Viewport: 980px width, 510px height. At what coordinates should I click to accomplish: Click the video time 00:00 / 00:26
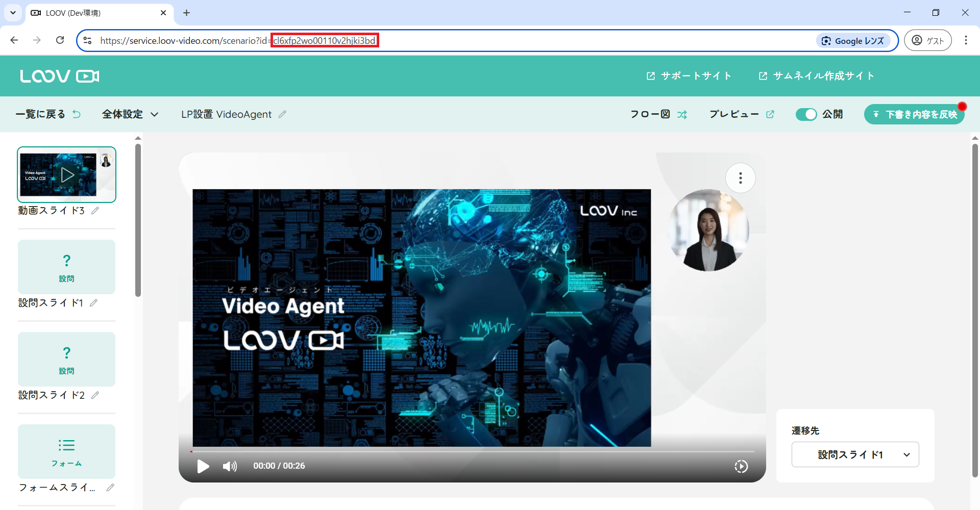279,466
